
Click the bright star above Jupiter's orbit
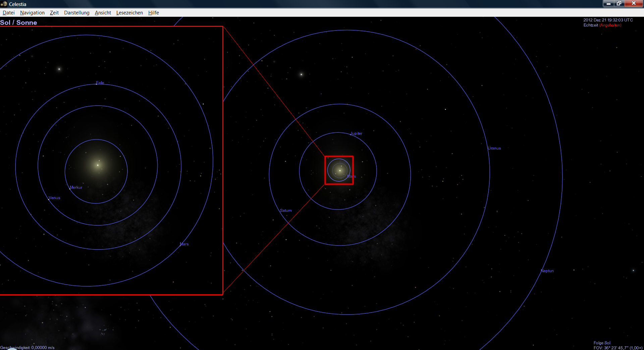tap(301, 74)
